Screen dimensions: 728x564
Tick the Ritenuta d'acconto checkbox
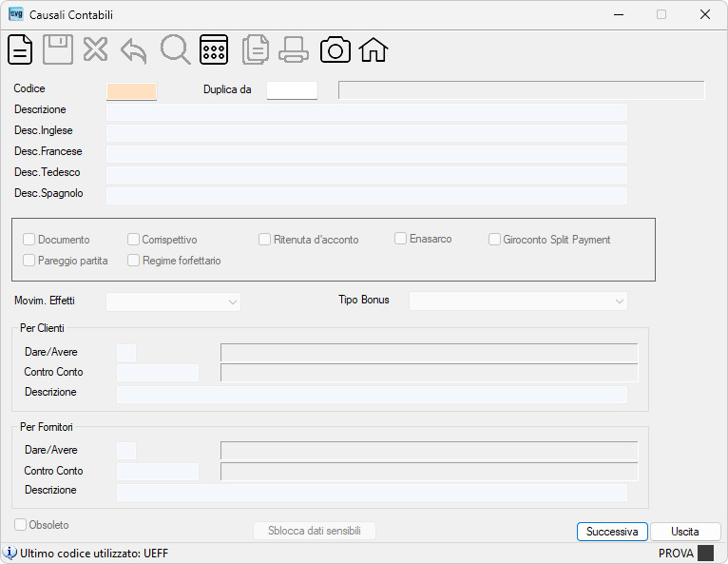pyautogui.click(x=264, y=240)
